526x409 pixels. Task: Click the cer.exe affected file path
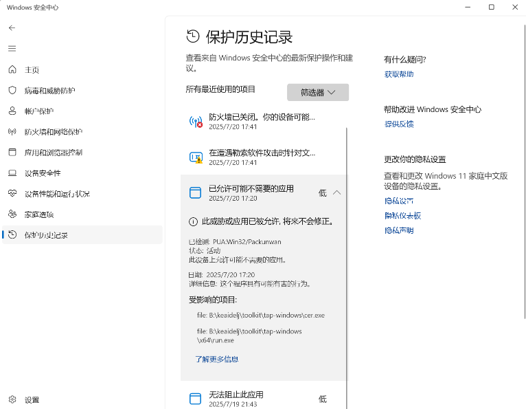click(261, 315)
